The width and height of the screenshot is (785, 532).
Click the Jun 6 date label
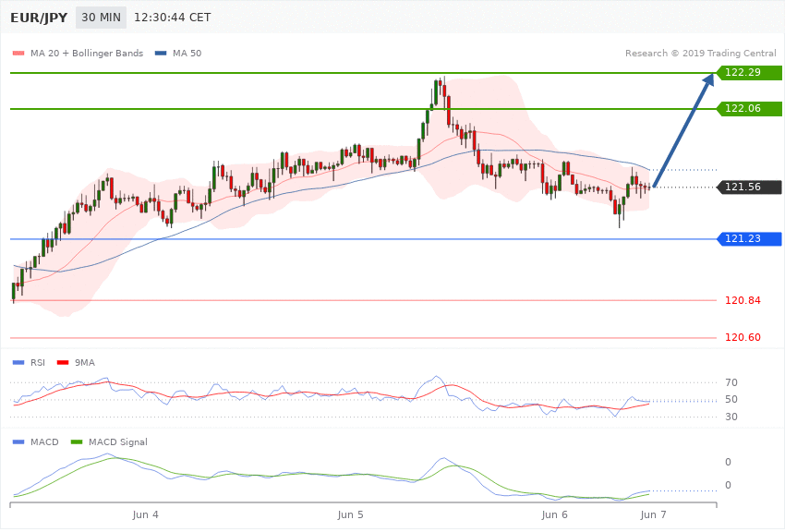point(555,514)
